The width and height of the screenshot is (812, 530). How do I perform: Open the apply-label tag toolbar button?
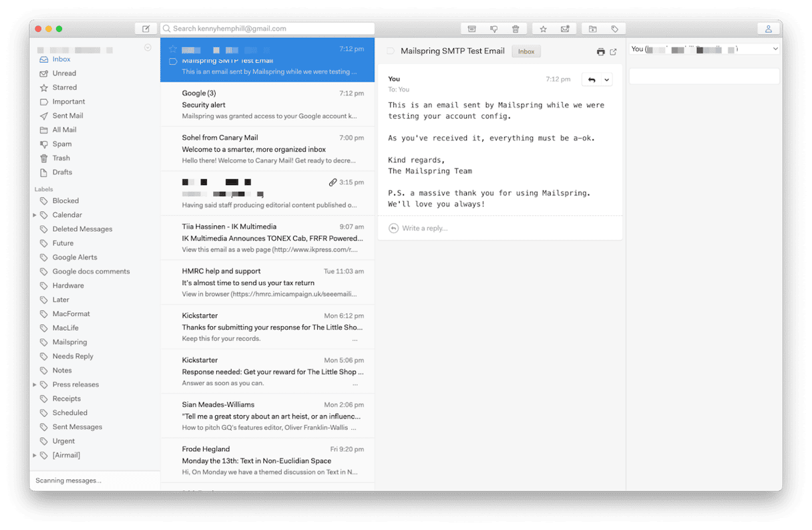614,29
